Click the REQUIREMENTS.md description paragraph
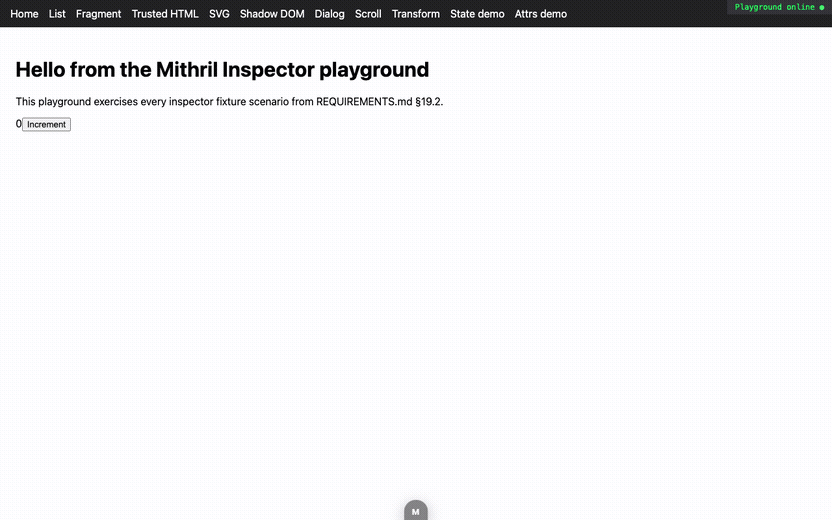Screen dimensions: 832x520 (x=229, y=101)
